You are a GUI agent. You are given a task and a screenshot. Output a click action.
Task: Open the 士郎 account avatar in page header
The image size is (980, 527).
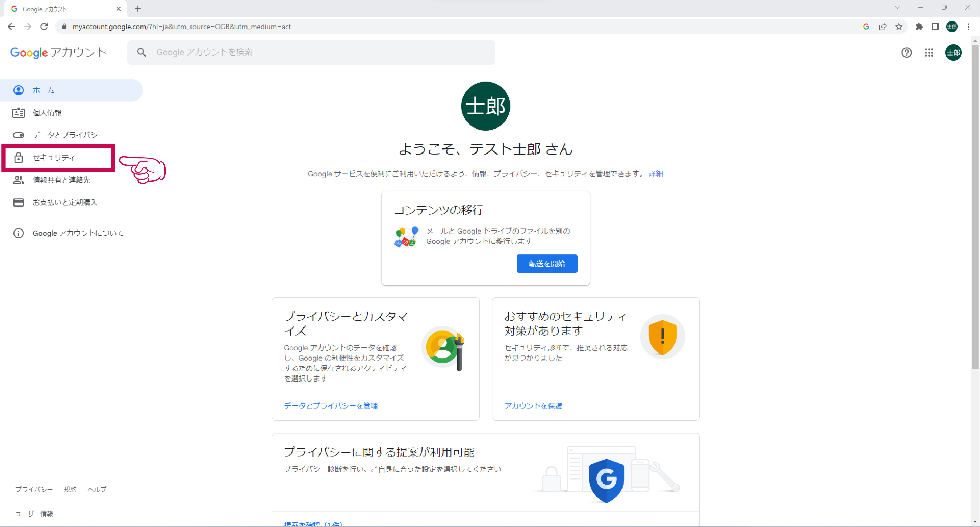click(x=953, y=53)
